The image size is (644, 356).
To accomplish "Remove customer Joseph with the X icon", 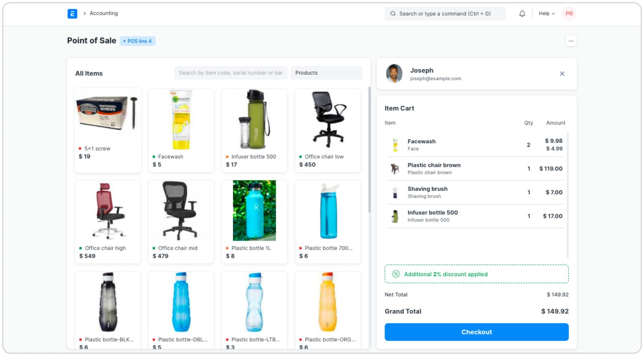I will (x=562, y=73).
